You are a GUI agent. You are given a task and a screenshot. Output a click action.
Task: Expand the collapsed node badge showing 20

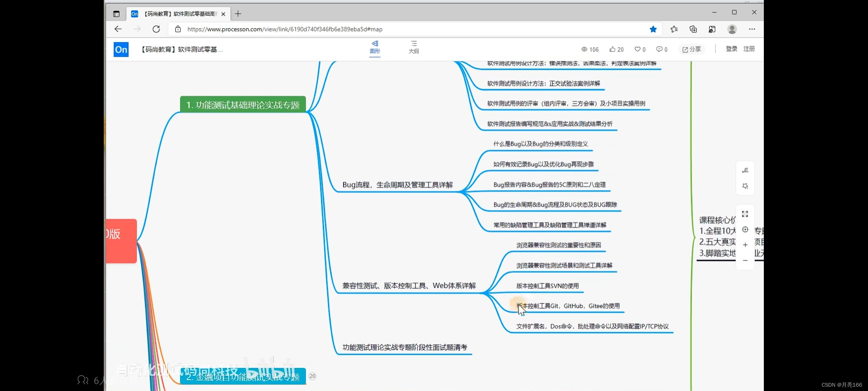[x=312, y=376]
